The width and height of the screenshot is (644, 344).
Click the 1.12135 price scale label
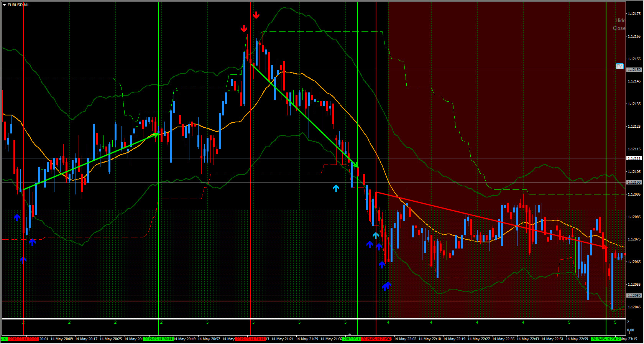click(x=634, y=104)
